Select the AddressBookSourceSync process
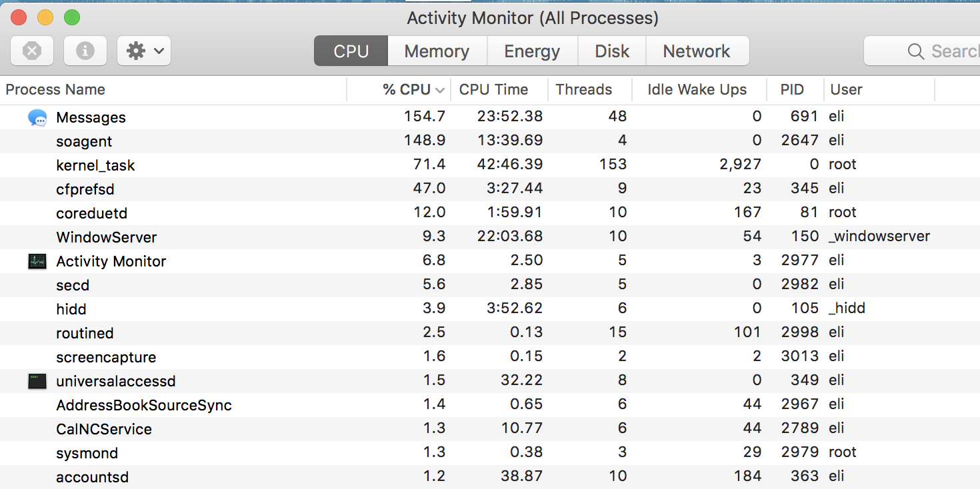The image size is (980, 489). (144, 405)
